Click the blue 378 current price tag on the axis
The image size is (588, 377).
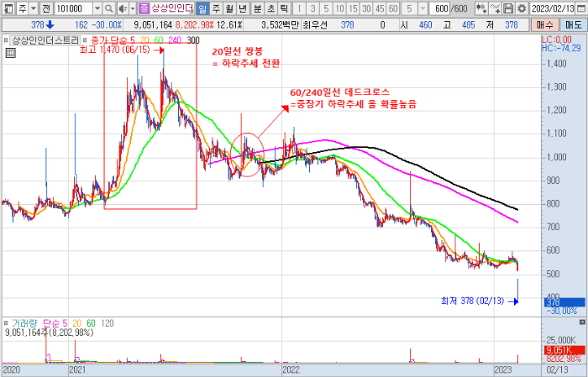pyautogui.click(x=564, y=302)
